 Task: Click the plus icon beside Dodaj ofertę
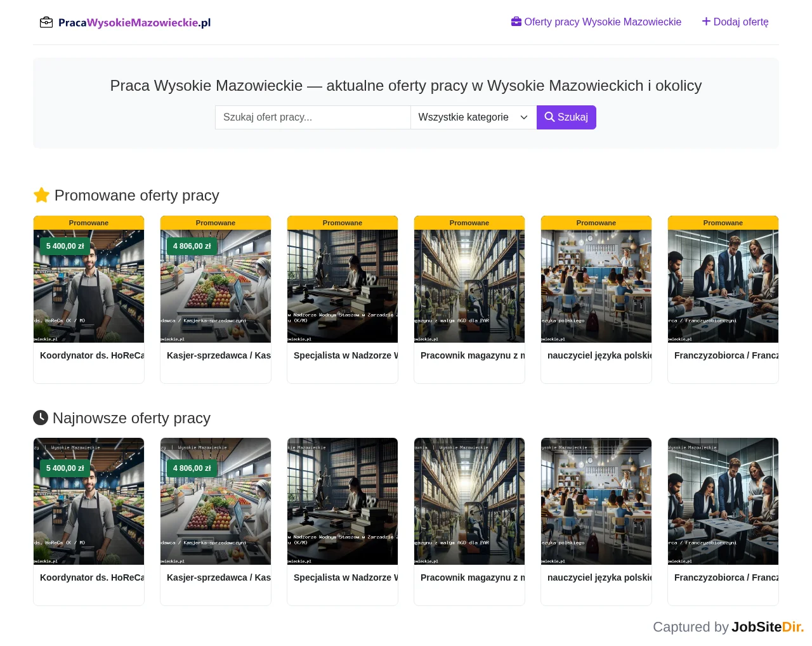[x=706, y=22]
